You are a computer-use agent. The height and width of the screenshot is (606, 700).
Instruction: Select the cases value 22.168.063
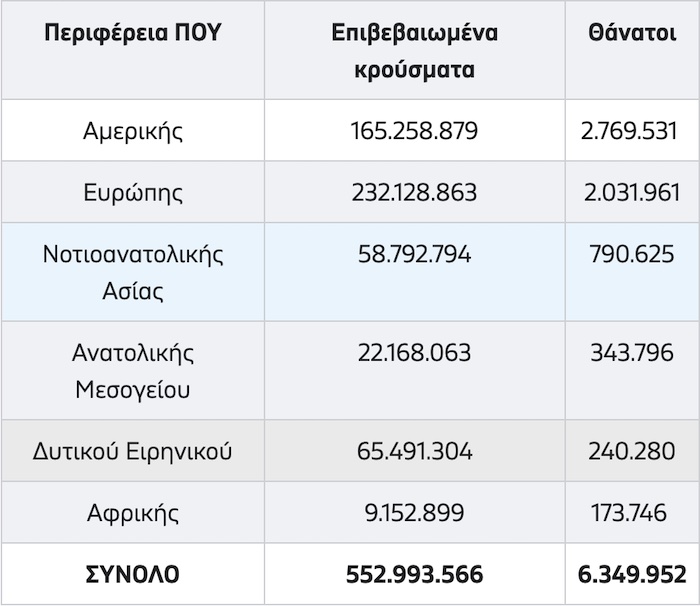(414, 353)
